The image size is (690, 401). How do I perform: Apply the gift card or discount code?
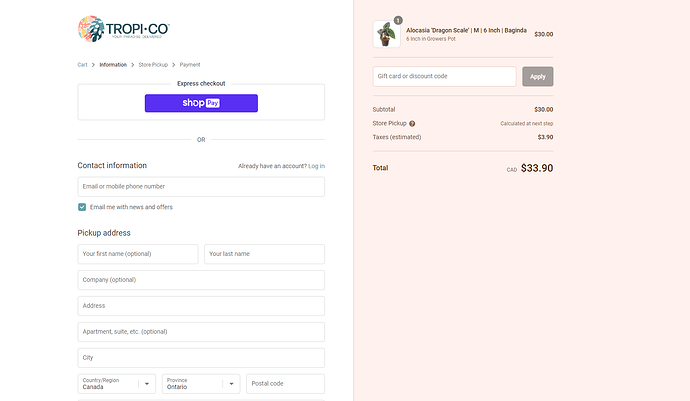coord(537,76)
